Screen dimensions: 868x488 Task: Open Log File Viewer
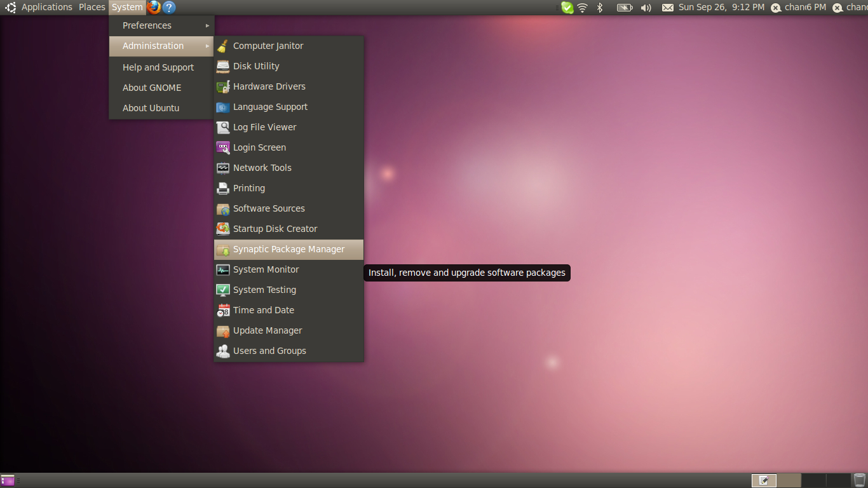pyautogui.click(x=289, y=127)
